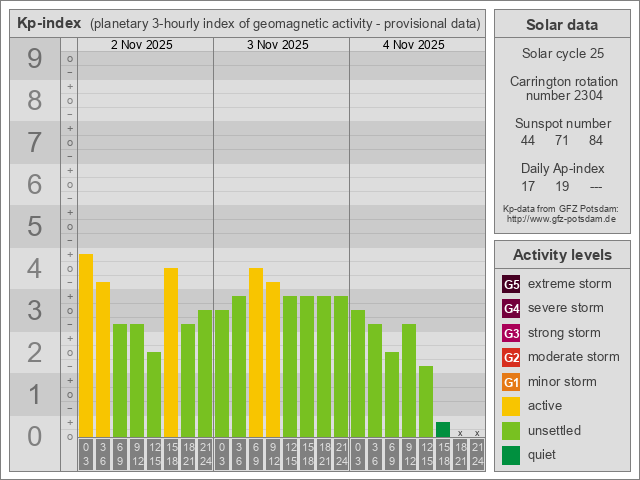640x480 pixels.
Task: Select the G3 strong storm badge
Action: [x=511, y=333]
